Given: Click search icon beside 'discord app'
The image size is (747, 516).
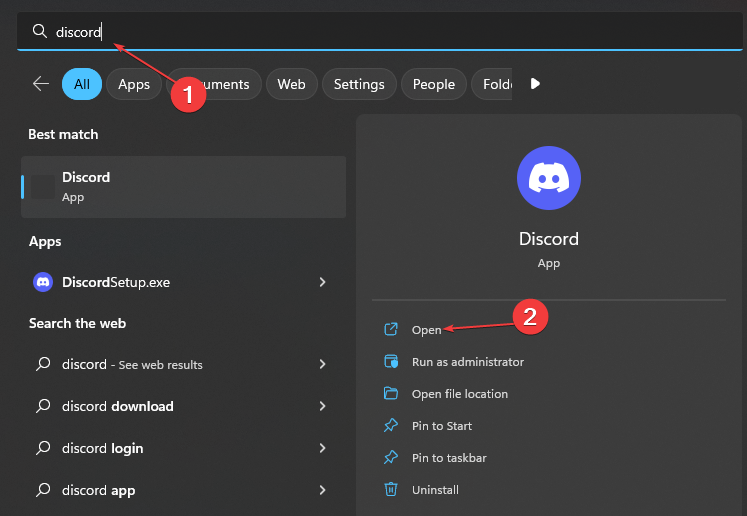Looking at the screenshot, I should click(x=43, y=490).
